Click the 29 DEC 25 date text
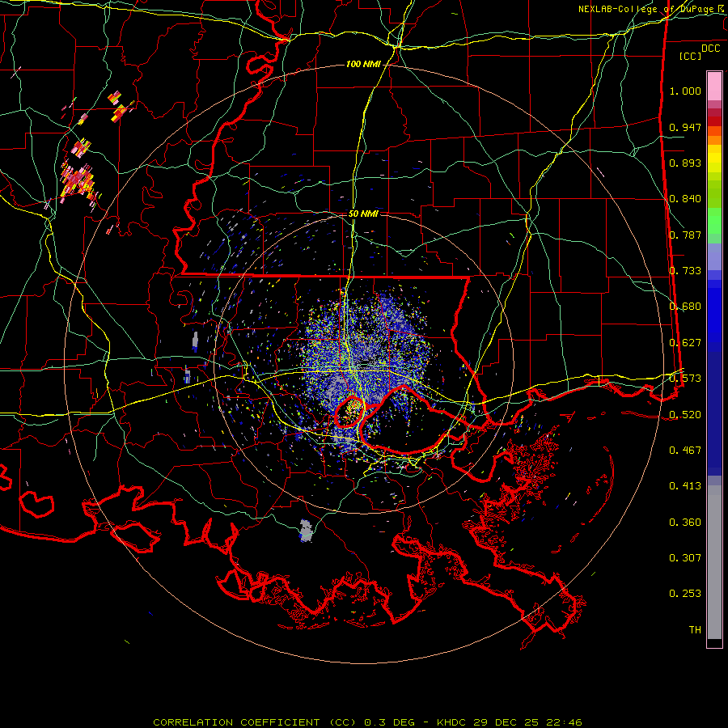This screenshot has width=728, height=728. pyautogui.click(x=506, y=722)
